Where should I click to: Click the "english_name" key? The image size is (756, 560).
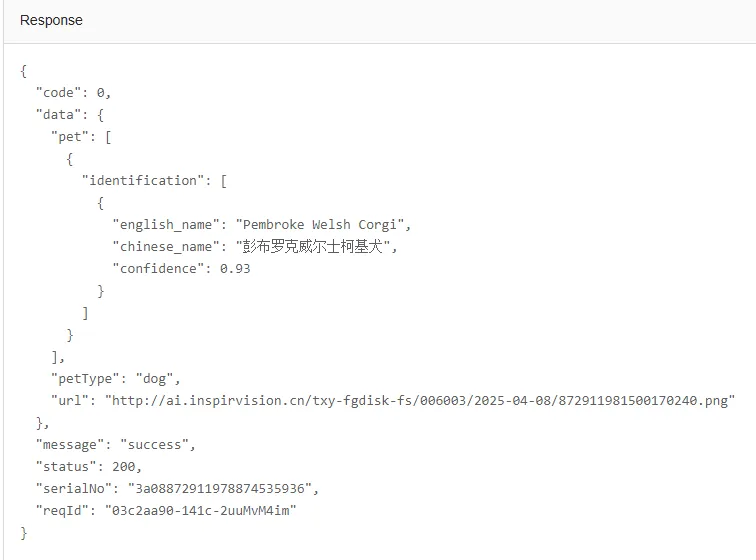(165, 224)
